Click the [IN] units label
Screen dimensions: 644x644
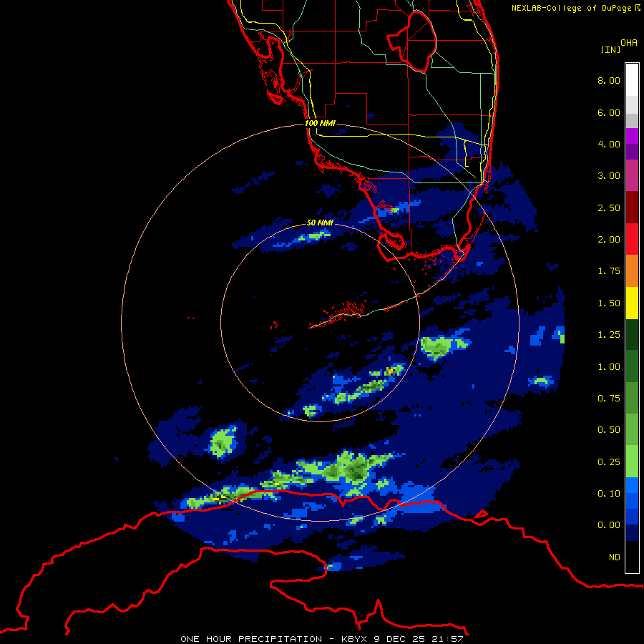tap(611, 49)
